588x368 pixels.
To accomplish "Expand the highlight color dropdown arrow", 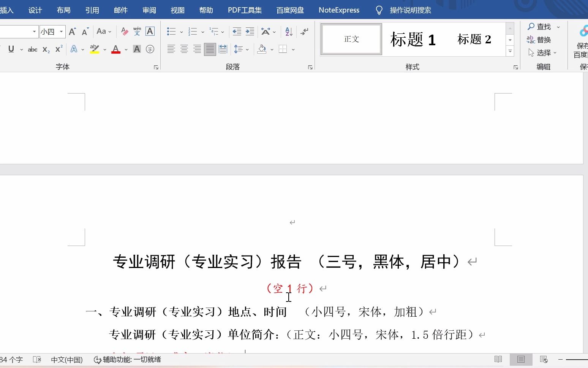I will pos(105,49).
